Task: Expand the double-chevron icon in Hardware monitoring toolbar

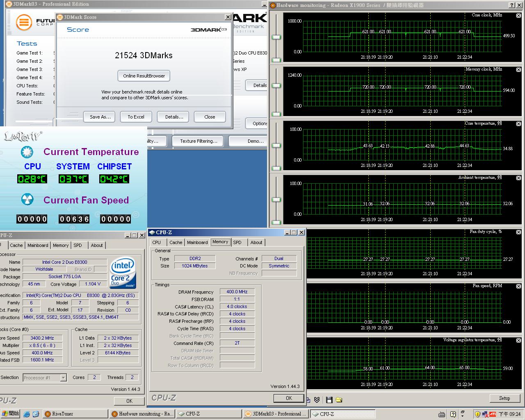Action: tap(317, 399)
